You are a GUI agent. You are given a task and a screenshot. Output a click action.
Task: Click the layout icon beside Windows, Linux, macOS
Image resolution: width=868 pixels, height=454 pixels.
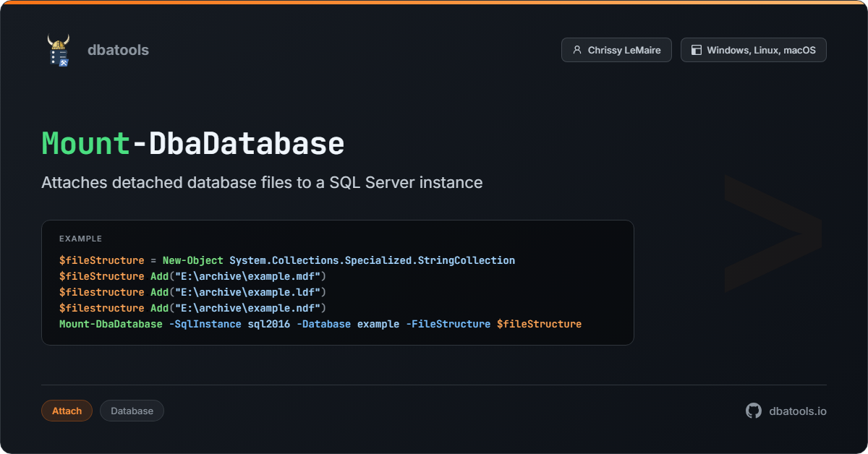click(697, 50)
